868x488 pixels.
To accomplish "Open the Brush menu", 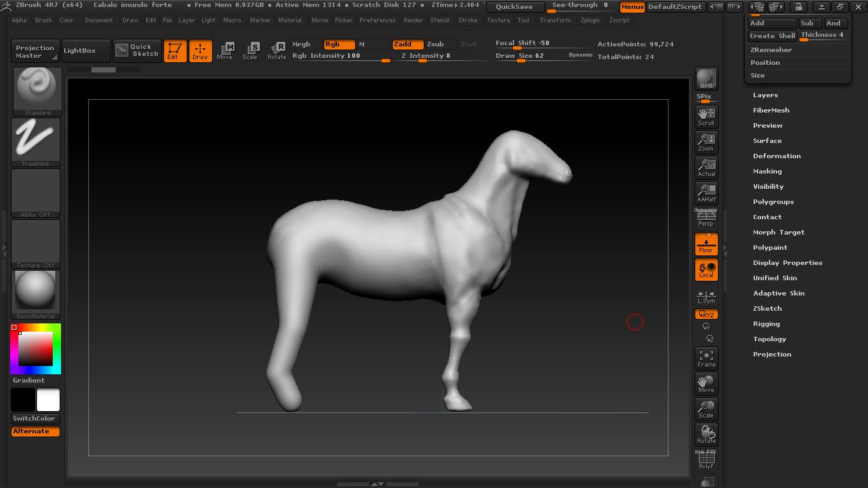I will click(x=43, y=20).
